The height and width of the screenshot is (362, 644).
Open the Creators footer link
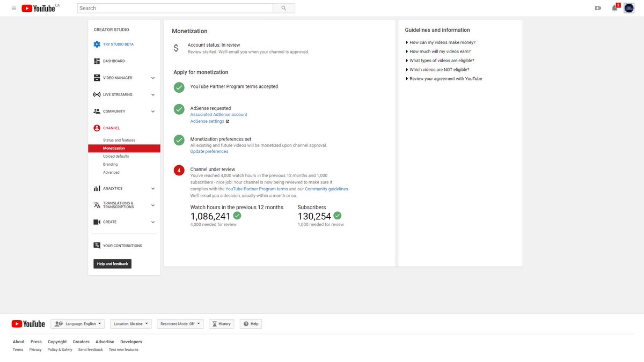tap(81, 342)
